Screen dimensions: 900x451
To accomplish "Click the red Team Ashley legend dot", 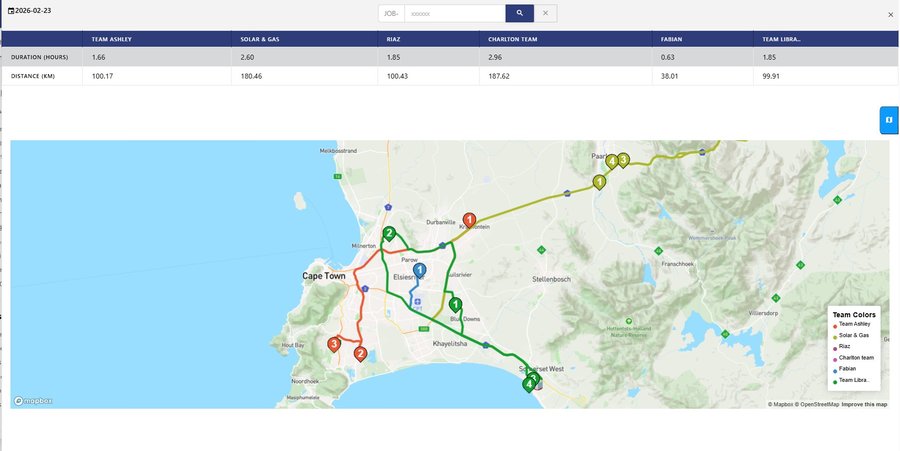I will pyautogui.click(x=835, y=326).
